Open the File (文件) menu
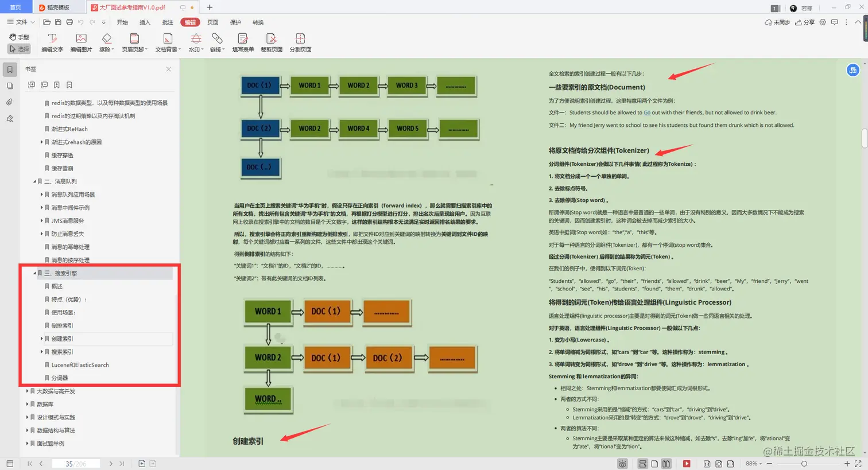The image size is (868, 470). pos(21,22)
